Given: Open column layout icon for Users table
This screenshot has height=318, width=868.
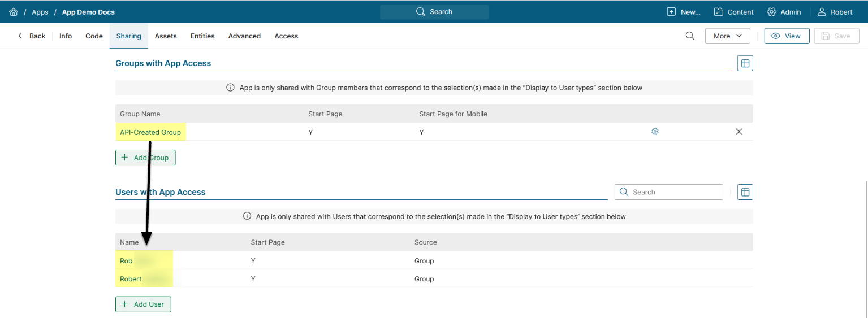Looking at the screenshot, I should point(745,192).
